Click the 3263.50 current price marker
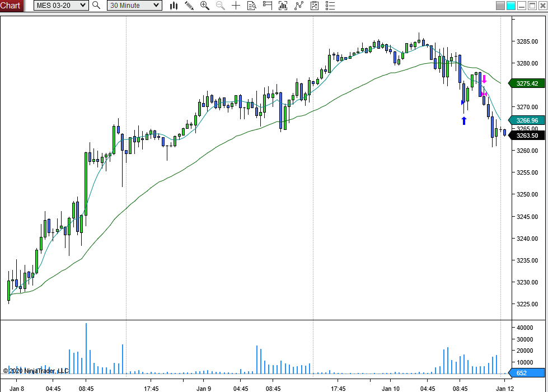548x392 pixels. coord(527,136)
